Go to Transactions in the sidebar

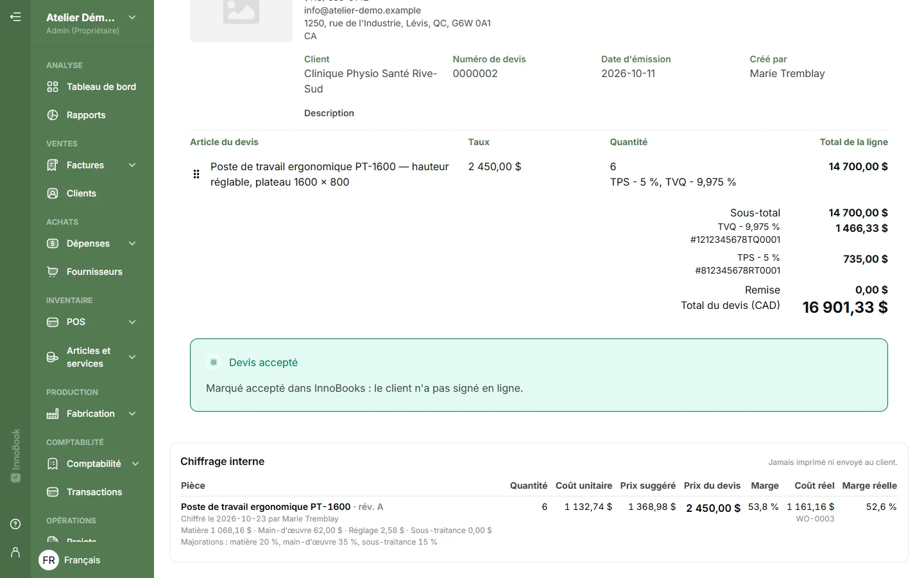[92, 492]
